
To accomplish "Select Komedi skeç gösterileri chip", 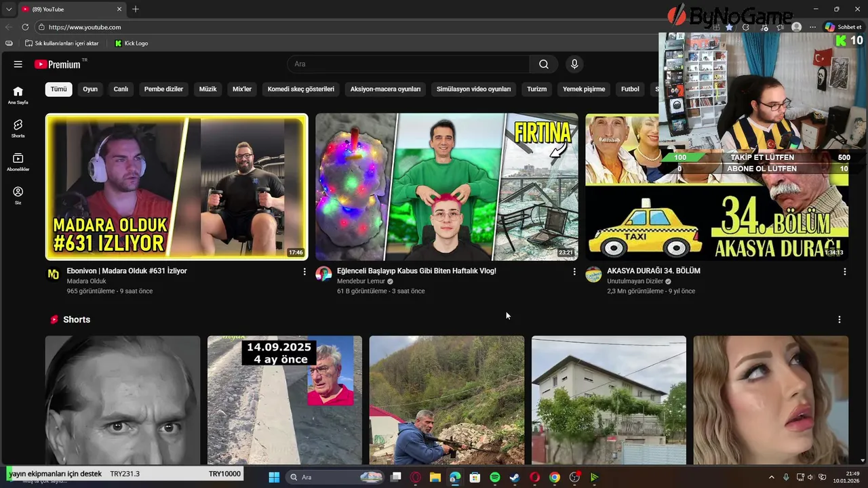I will point(301,89).
